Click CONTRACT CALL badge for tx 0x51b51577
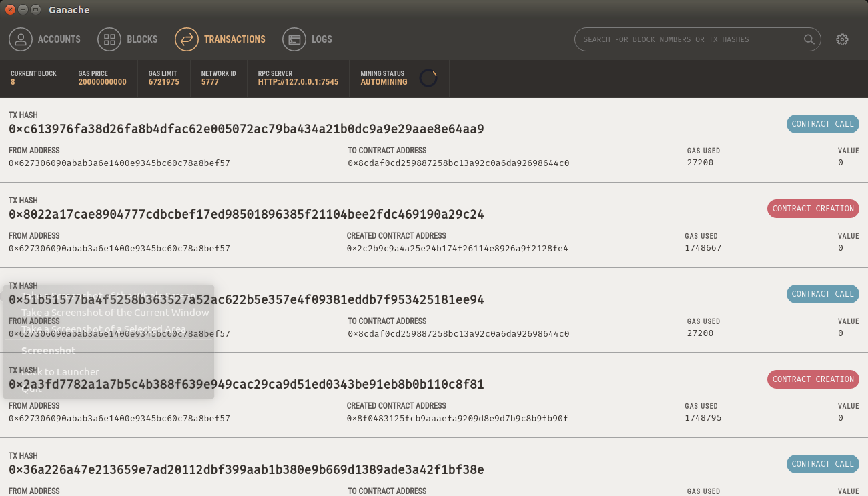Image resolution: width=868 pixels, height=496 pixels. tap(823, 294)
